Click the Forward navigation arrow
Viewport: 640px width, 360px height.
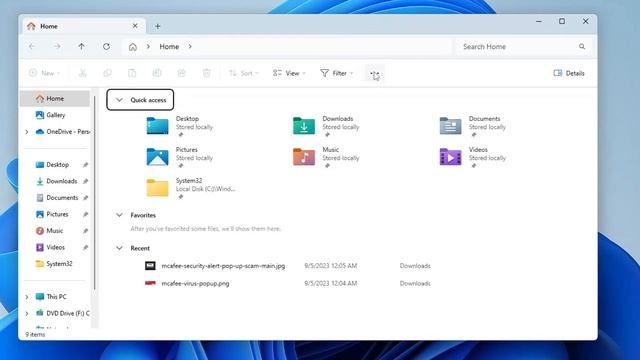coord(57,47)
